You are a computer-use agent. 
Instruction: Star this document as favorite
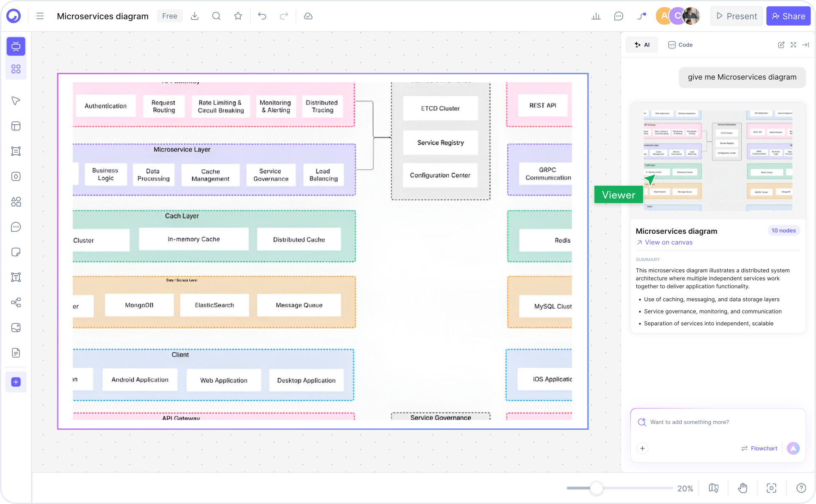point(238,16)
